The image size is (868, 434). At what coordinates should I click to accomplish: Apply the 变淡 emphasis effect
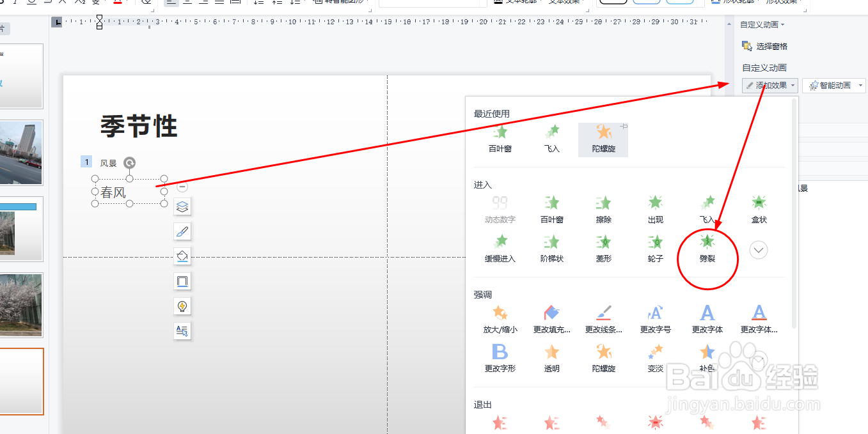point(655,359)
